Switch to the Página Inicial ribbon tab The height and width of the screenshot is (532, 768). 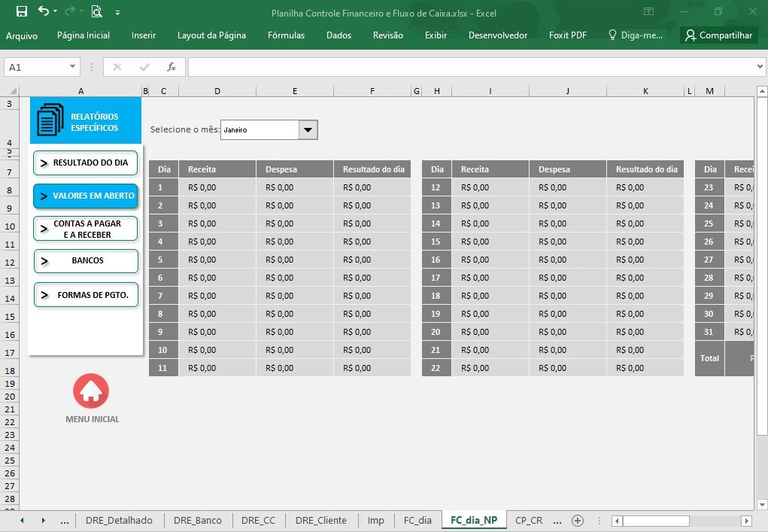coord(83,35)
